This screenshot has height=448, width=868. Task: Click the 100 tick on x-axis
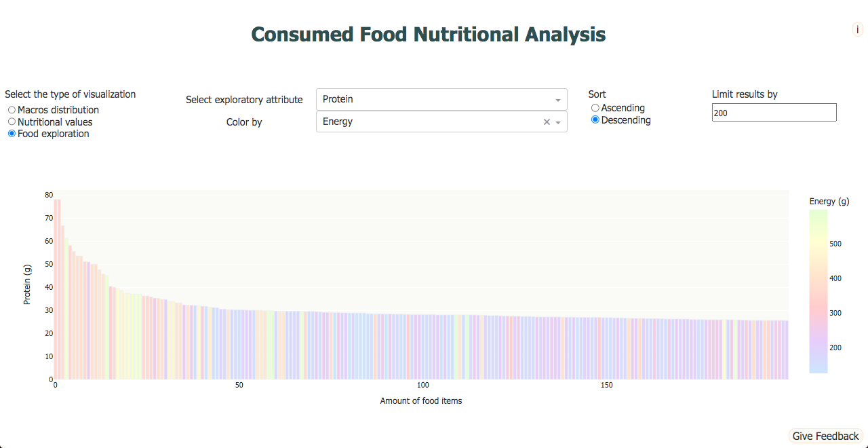[423, 386]
